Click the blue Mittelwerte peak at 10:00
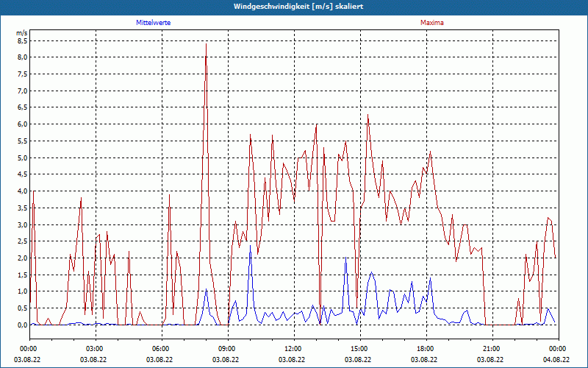 point(250,246)
